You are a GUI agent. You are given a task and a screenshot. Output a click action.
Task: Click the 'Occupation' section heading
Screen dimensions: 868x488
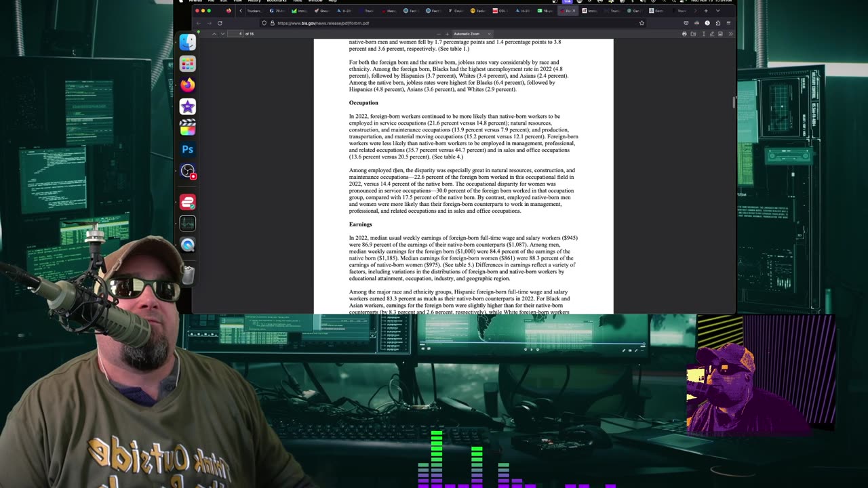point(363,103)
